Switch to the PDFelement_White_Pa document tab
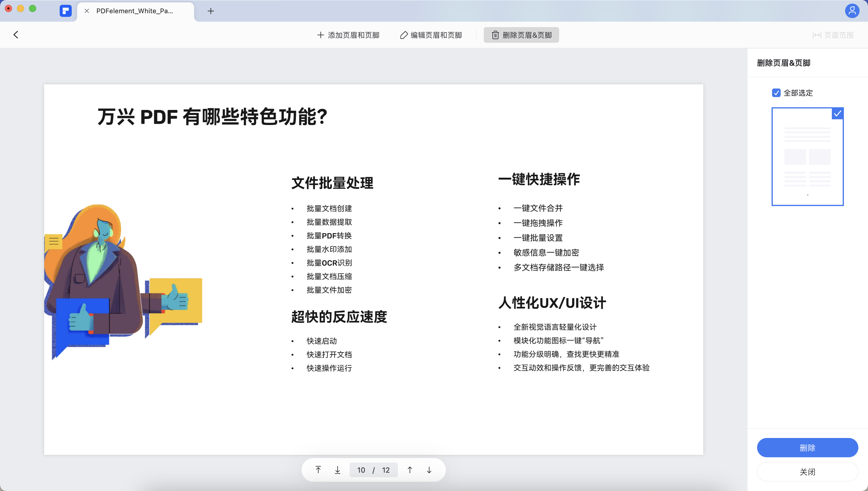This screenshot has width=868, height=491. [135, 11]
